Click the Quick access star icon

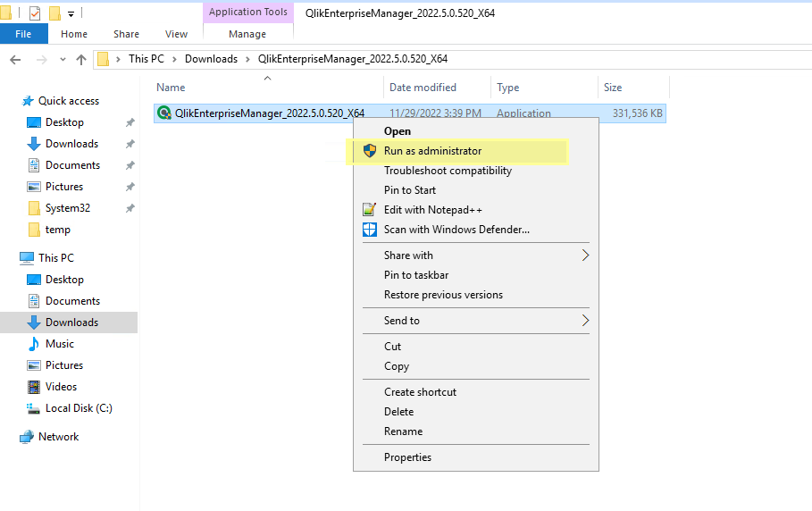(28, 101)
